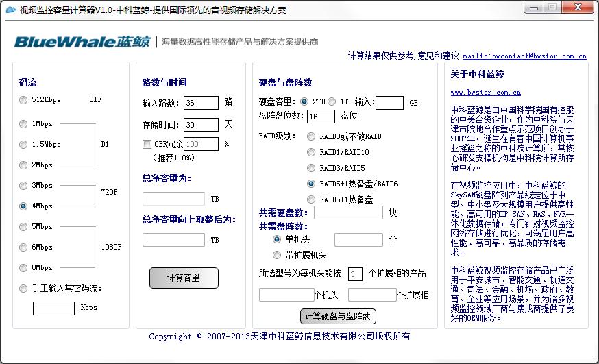The width and height of the screenshot is (599, 364).
Task: Select 1TB hard disk capacity
Action: [x=332, y=101]
